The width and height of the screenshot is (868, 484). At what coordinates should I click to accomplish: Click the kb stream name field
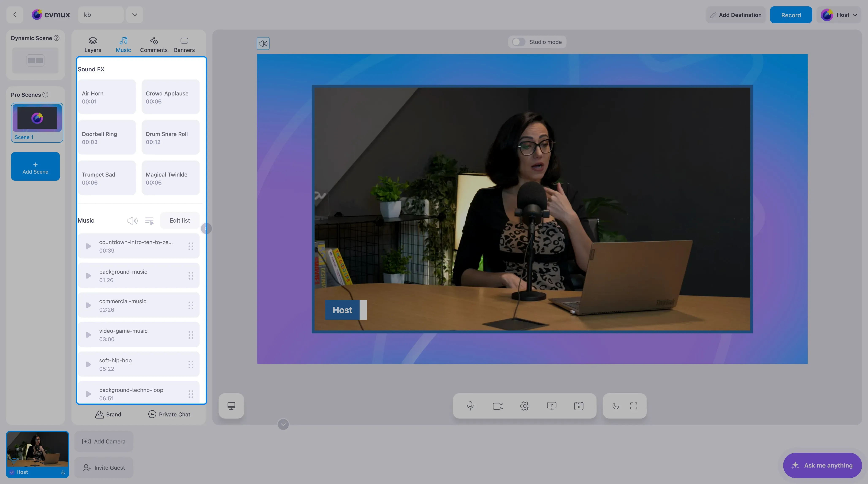click(101, 15)
